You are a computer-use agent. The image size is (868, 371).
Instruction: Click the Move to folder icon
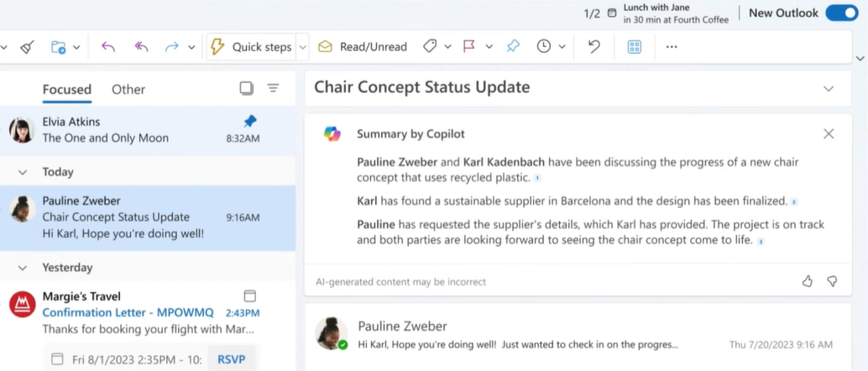[x=58, y=47]
